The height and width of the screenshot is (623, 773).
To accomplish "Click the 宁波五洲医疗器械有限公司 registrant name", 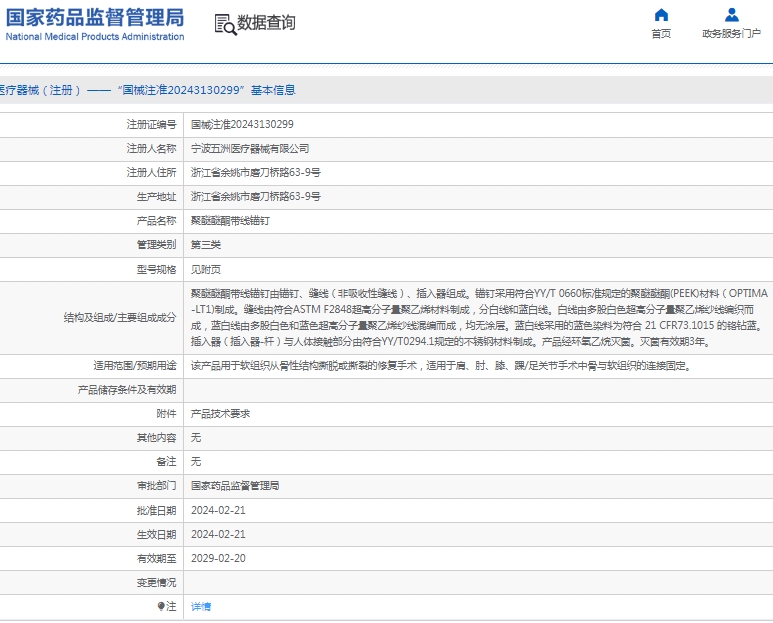I will (x=250, y=148).
